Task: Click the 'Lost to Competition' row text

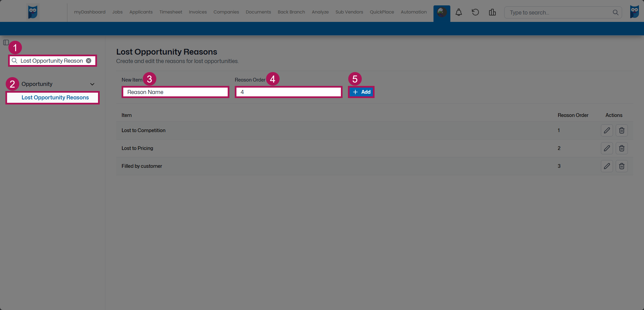Action: 143,130
